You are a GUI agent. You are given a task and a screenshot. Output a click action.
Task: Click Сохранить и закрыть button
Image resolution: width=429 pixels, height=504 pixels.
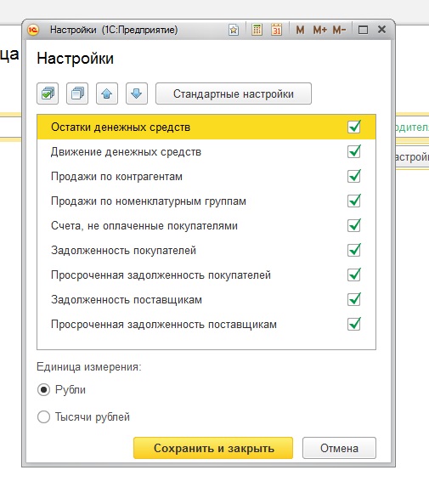click(x=213, y=448)
